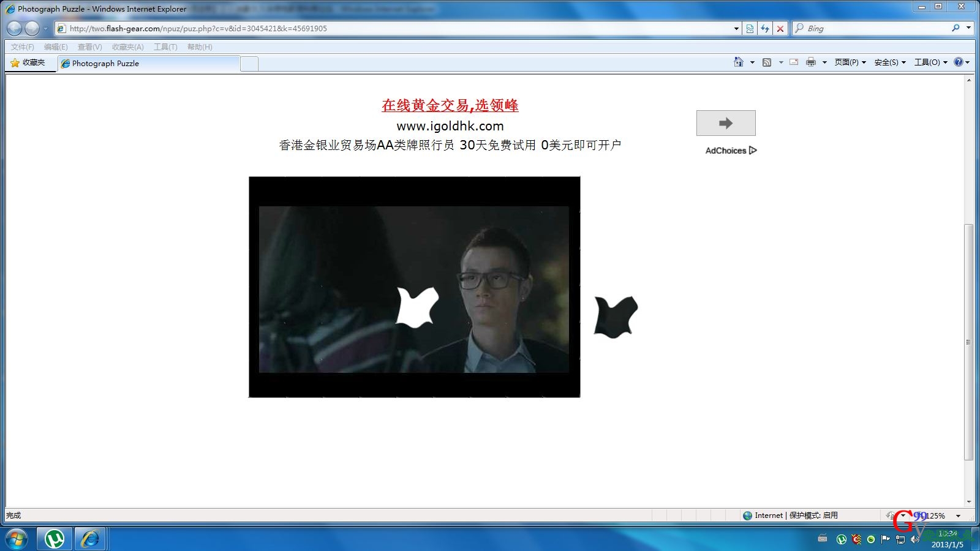Click the keyboard input tray icon
The width and height of the screenshot is (980, 551).
823,539
